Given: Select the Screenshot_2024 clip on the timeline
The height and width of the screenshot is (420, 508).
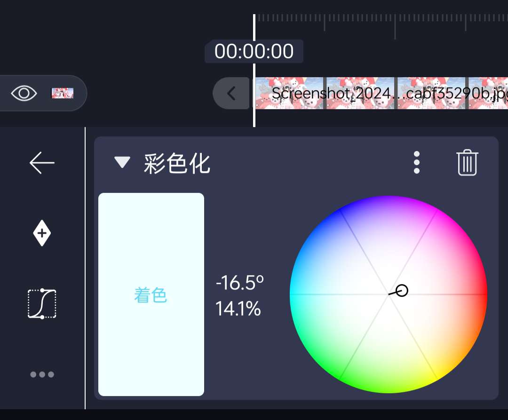Looking at the screenshot, I should click(x=381, y=93).
